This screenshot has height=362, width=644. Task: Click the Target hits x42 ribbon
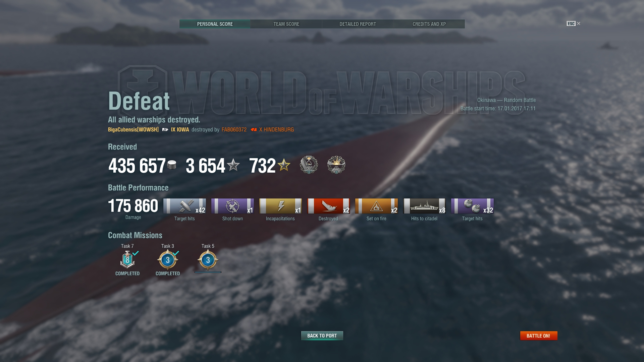point(184,206)
